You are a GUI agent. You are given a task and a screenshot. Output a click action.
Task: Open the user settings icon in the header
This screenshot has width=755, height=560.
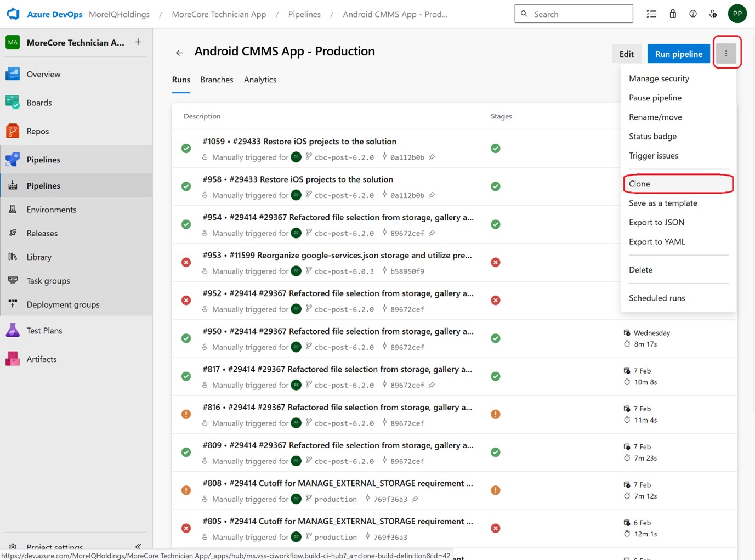713,14
